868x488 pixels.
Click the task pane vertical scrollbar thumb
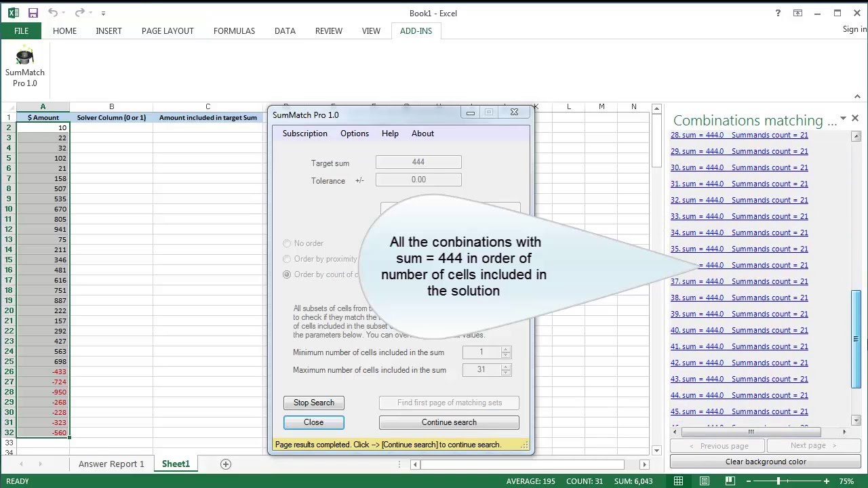click(x=856, y=339)
